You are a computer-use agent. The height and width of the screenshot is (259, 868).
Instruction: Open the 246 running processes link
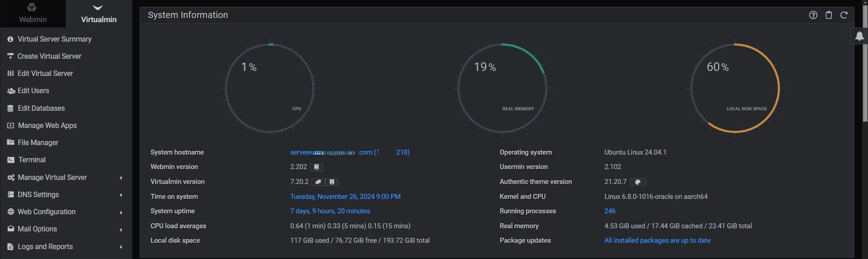click(x=610, y=211)
